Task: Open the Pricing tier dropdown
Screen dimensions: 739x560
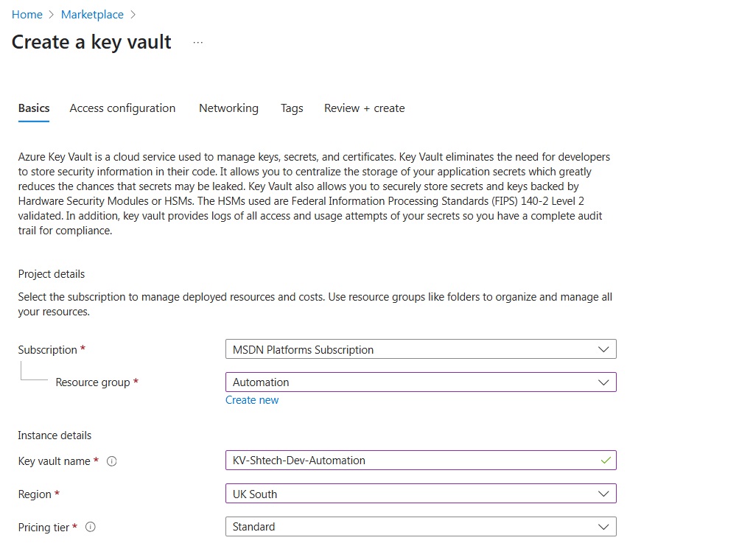Action: [x=420, y=526]
